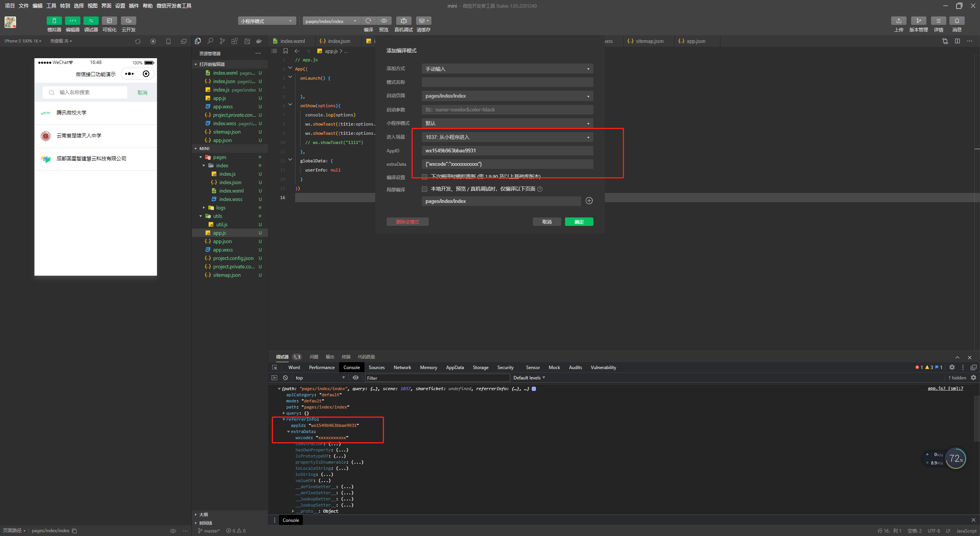Enable simulate update on next compile checkbox
This screenshot has width=980, height=536.
(x=424, y=176)
